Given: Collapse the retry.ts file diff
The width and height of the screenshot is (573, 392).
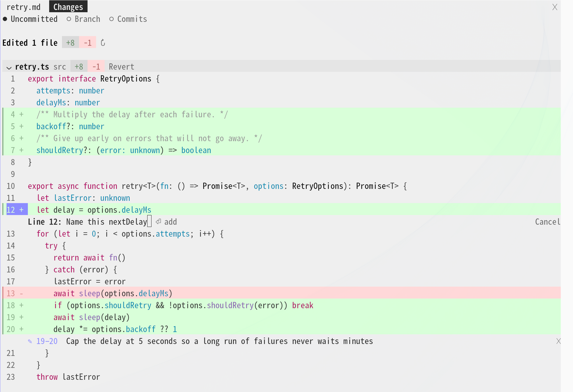Looking at the screenshot, I should [9, 67].
